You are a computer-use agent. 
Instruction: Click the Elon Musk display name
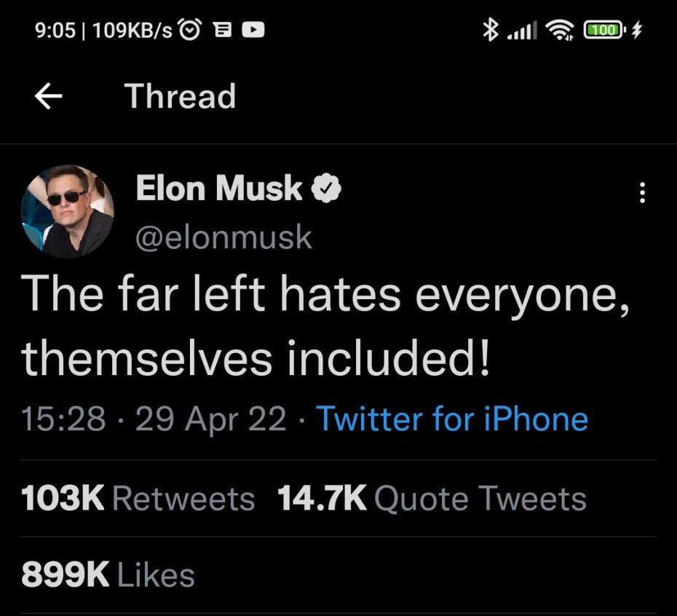(218, 189)
